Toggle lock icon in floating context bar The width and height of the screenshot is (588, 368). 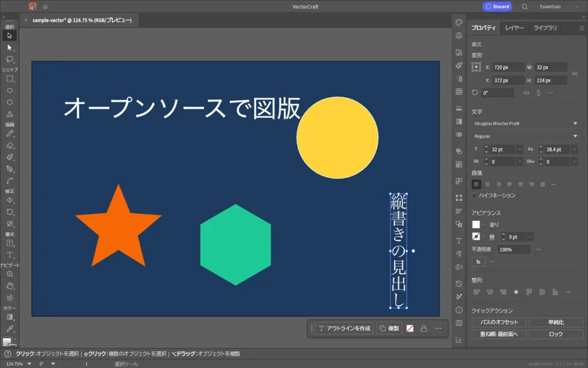pos(424,328)
